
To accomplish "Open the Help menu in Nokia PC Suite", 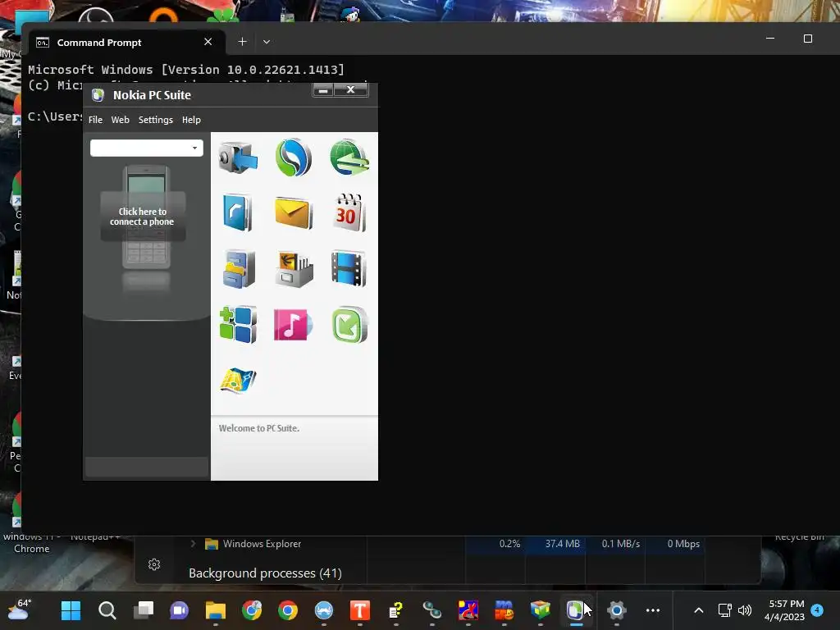I will (x=191, y=120).
